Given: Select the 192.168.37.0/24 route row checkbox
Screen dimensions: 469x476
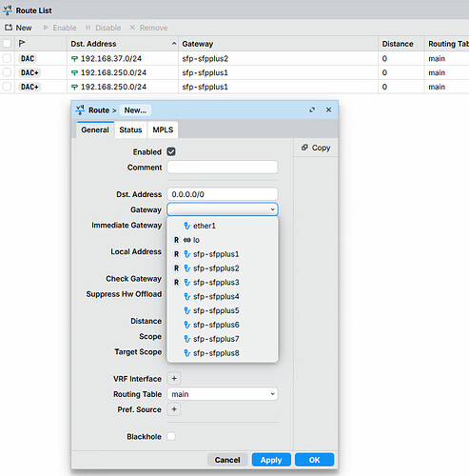Looking at the screenshot, I should click(x=7, y=58).
